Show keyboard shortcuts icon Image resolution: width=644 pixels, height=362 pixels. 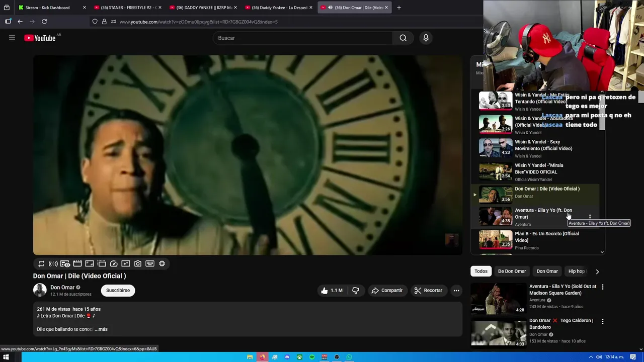point(150,263)
